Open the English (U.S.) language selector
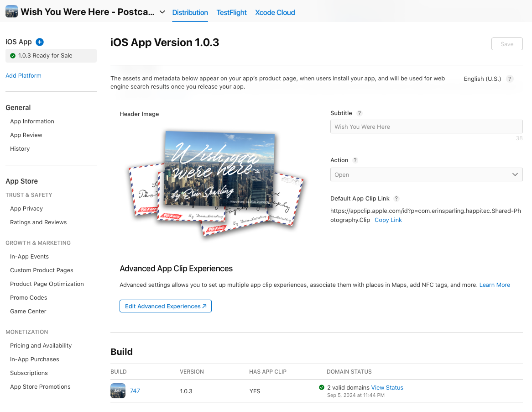Screen dimensions: 532x412 pos(482,79)
